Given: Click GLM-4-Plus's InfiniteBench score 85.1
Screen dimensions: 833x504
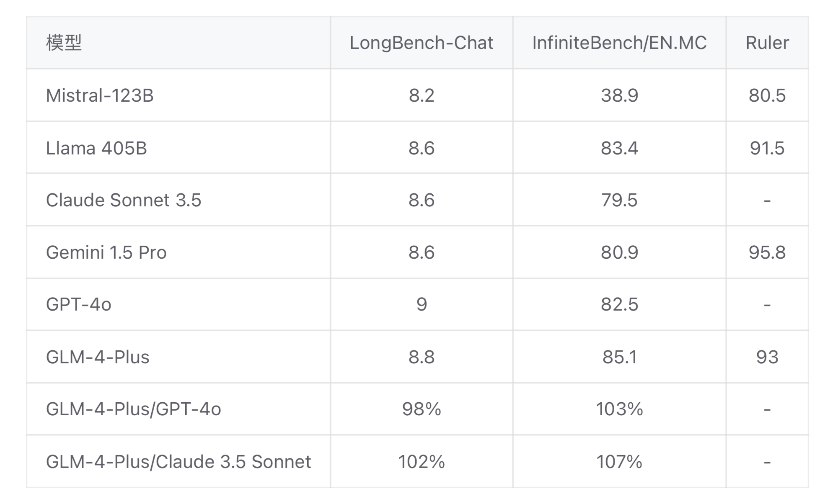Looking at the screenshot, I should pos(619,357).
